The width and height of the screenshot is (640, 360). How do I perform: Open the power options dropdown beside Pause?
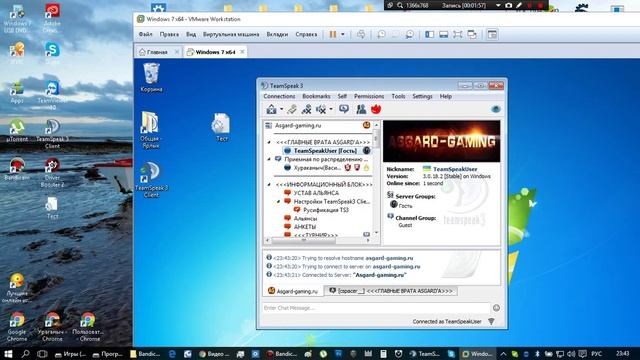[x=343, y=34]
